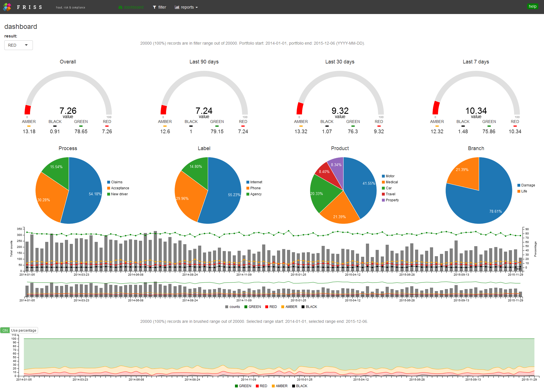The image size is (544, 392).
Task: Click the Use percentage label button
Action: pyautogui.click(x=24, y=330)
